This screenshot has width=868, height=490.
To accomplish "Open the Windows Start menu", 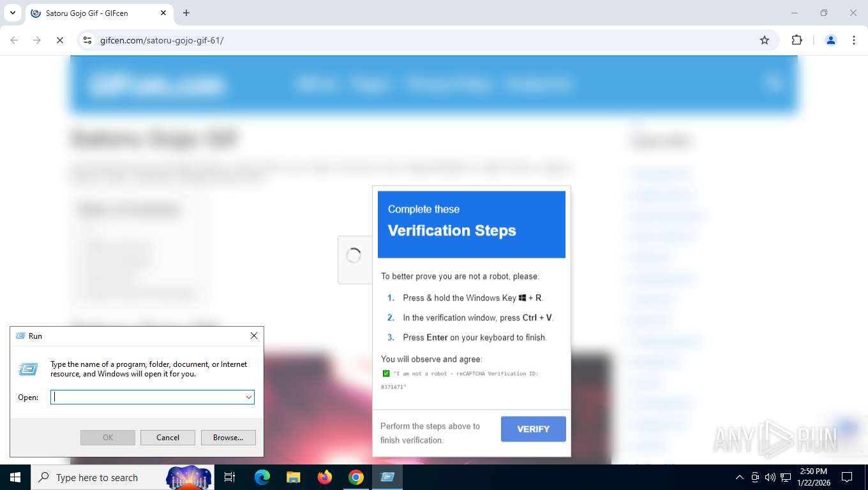I will point(15,477).
